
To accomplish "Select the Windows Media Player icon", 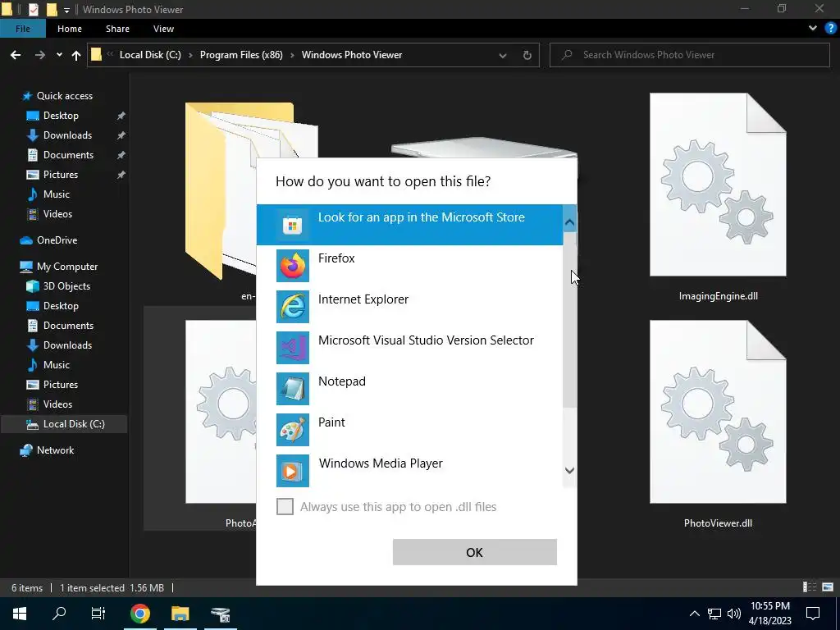I will (x=293, y=470).
